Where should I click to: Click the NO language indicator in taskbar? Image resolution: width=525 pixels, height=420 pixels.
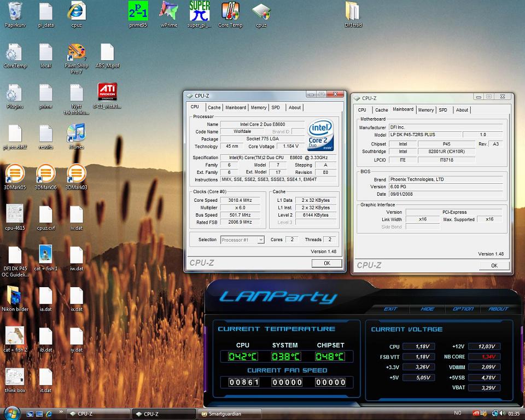(x=457, y=413)
